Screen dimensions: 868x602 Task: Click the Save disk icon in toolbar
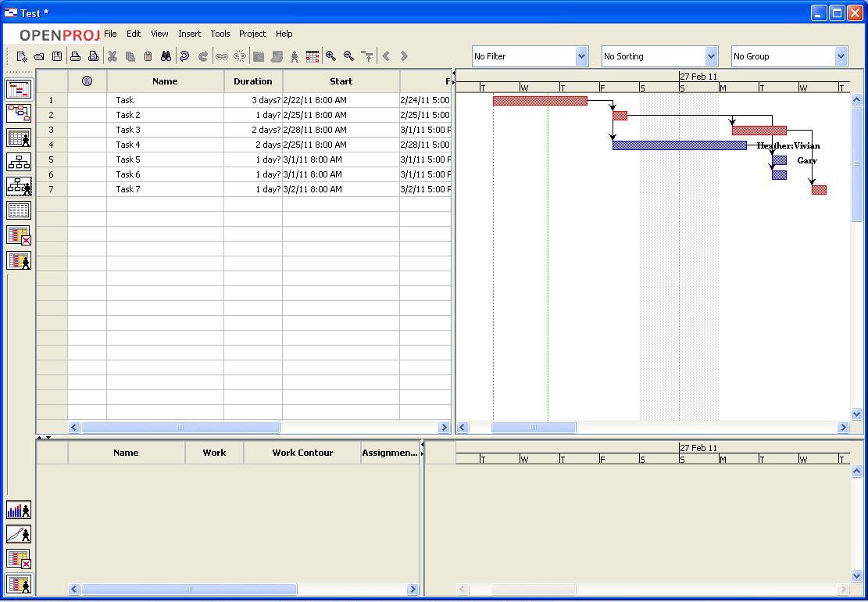[x=57, y=56]
